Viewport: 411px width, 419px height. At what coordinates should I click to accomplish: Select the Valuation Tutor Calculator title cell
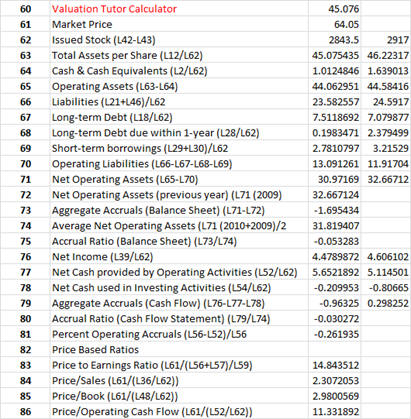[x=179, y=9]
